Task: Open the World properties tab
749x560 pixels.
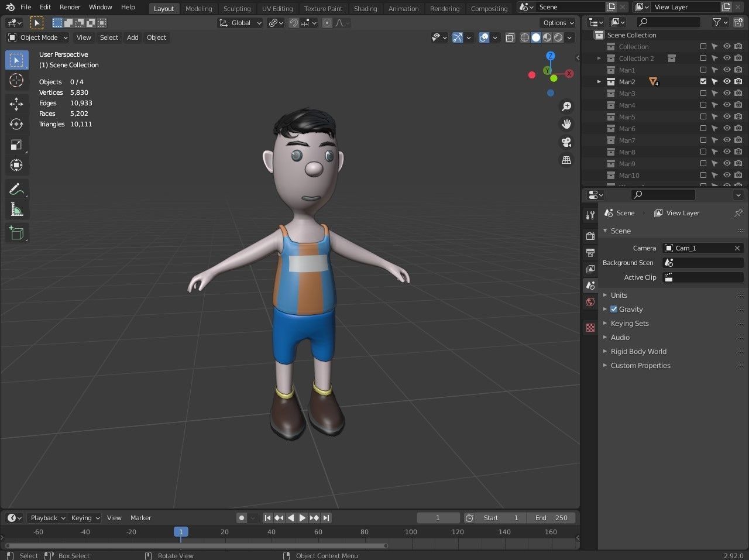Action: (x=590, y=302)
